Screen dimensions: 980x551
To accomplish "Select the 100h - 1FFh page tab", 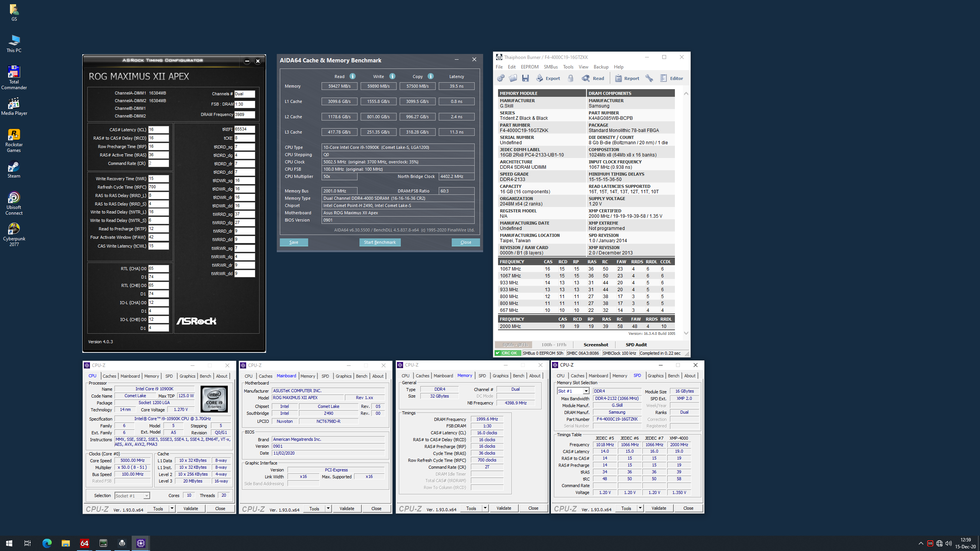I will pyautogui.click(x=554, y=345).
